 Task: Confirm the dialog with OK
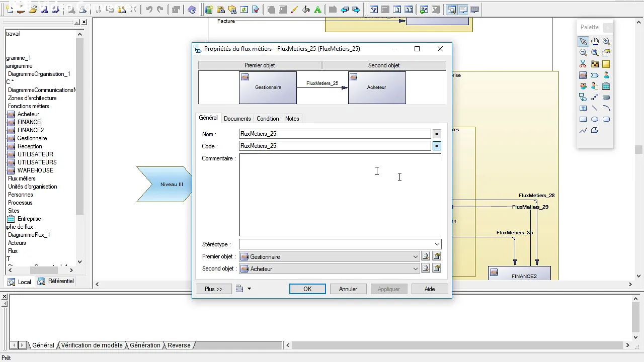307,289
